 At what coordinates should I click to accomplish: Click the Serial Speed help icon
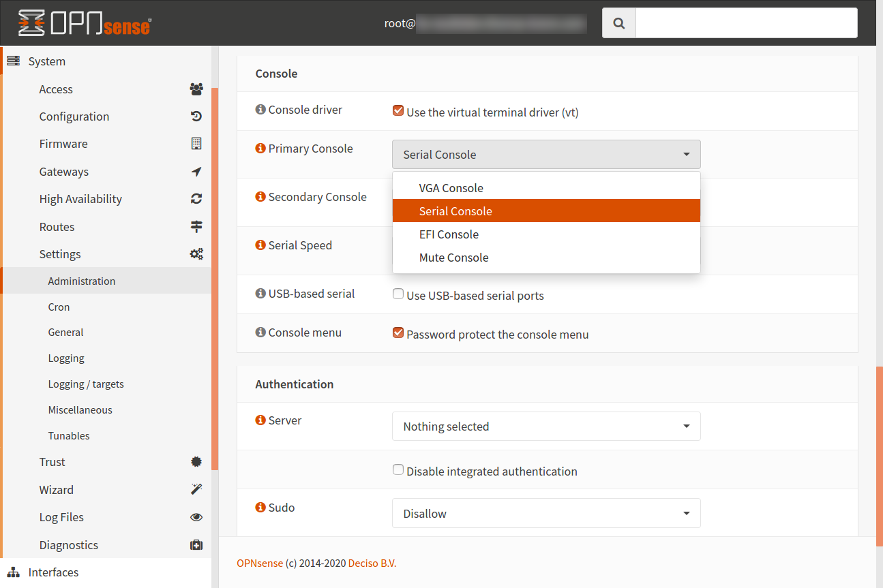[x=260, y=245]
